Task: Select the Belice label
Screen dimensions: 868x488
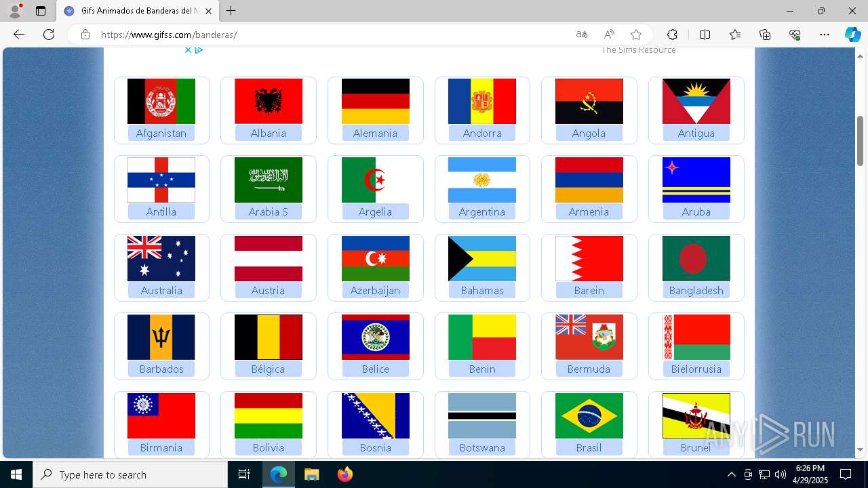Action: (375, 369)
